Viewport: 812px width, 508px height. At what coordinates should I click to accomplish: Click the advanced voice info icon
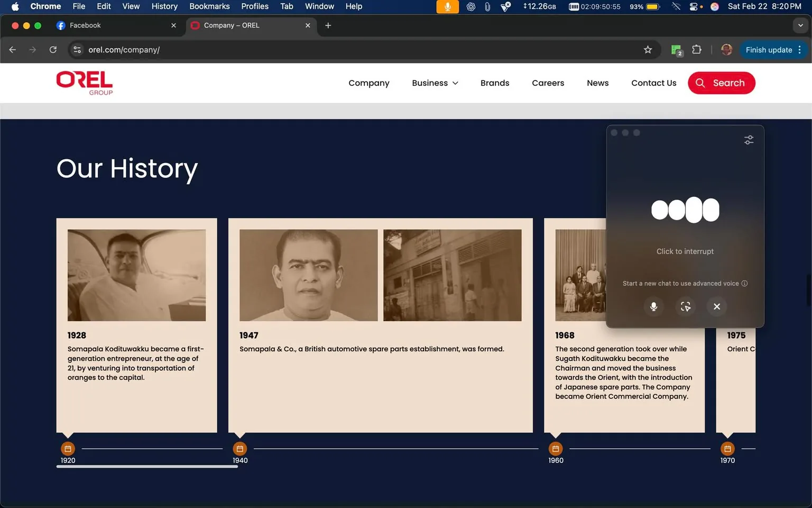coord(745,284)
